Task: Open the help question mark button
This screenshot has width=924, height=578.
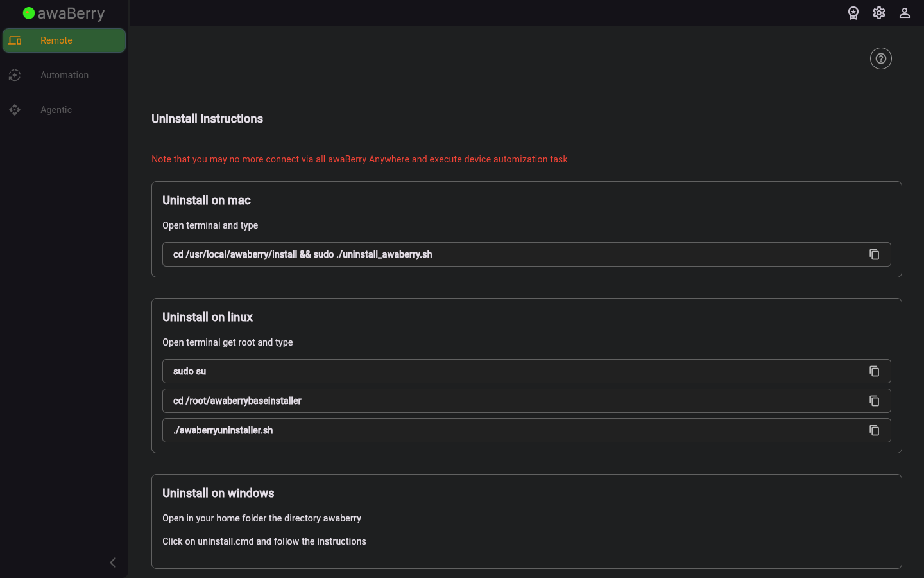Action: click(881, 58)
